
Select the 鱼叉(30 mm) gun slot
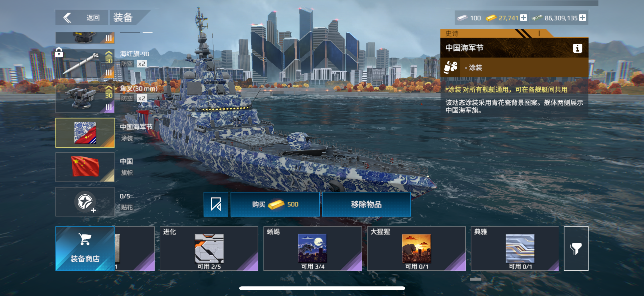pos(85,98)
